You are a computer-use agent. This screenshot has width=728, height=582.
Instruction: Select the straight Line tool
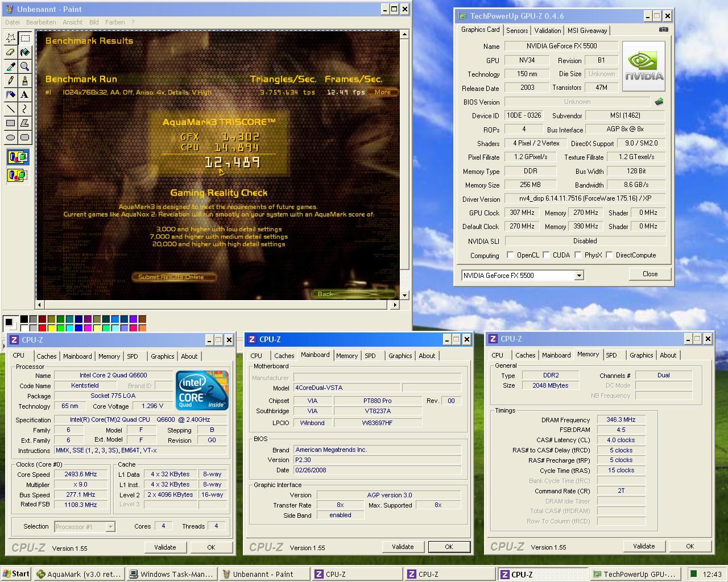11,109
